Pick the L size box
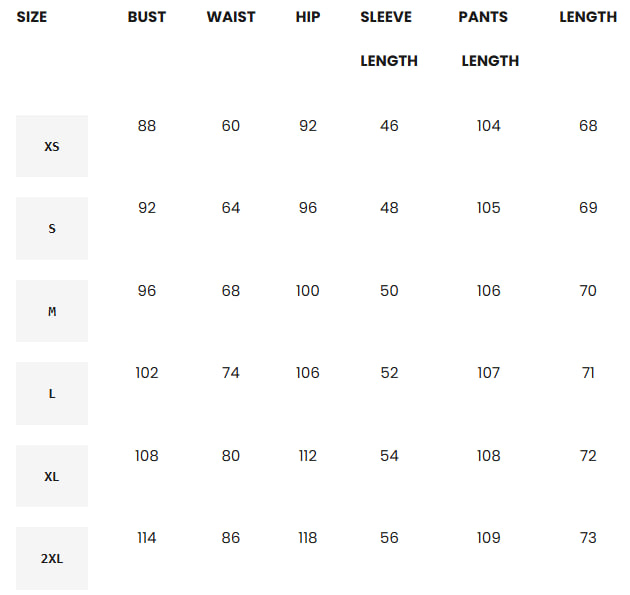This screenshot has height=595, width=630. coord(52,393)
